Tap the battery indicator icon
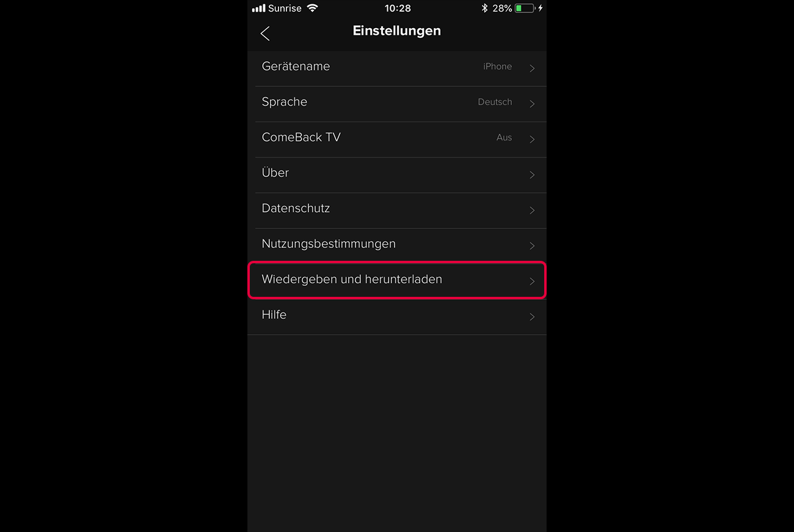The image size is (794, 532). tap(525, 9)
